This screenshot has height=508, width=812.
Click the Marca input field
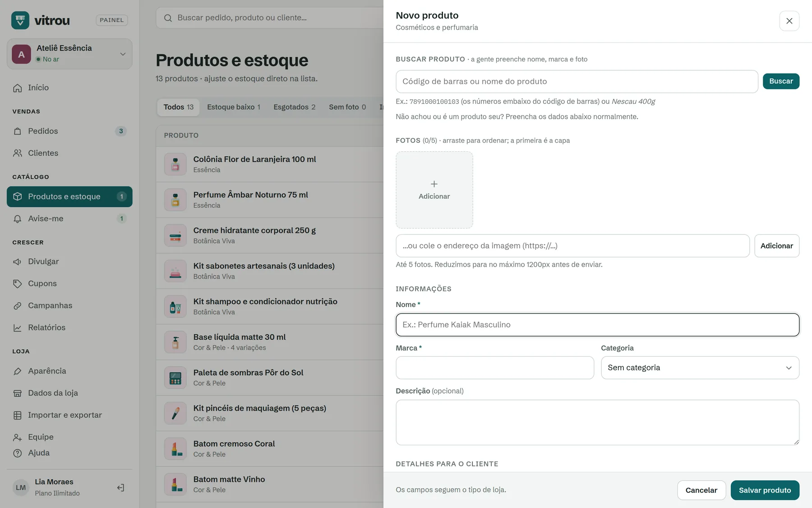[495, 368]
